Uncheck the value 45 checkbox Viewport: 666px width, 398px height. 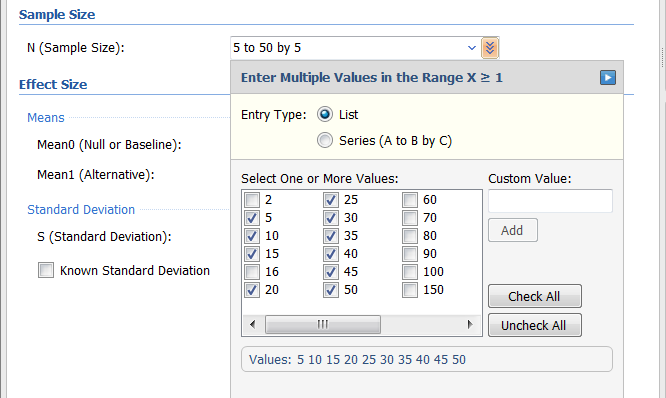click(331, 271)
